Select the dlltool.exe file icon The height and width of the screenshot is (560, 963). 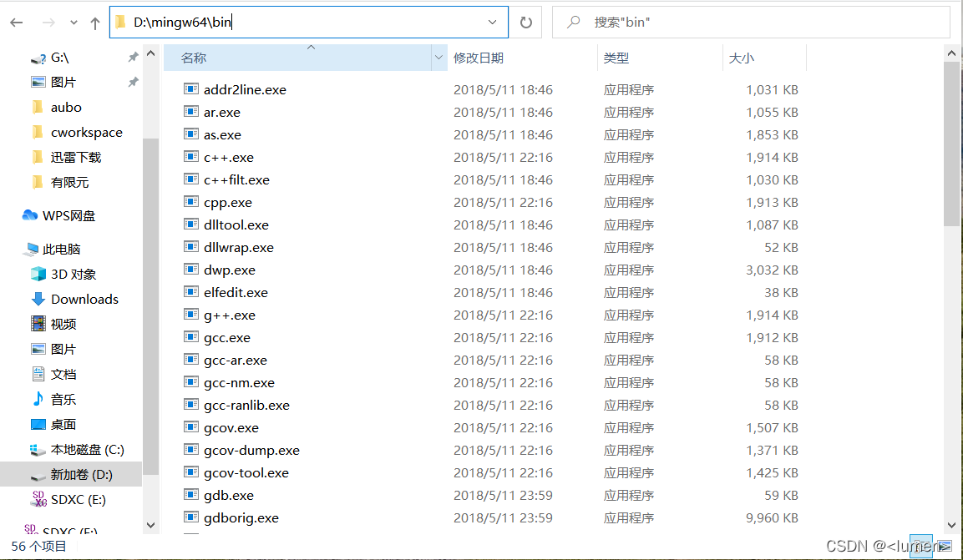[x=191, y=225]
